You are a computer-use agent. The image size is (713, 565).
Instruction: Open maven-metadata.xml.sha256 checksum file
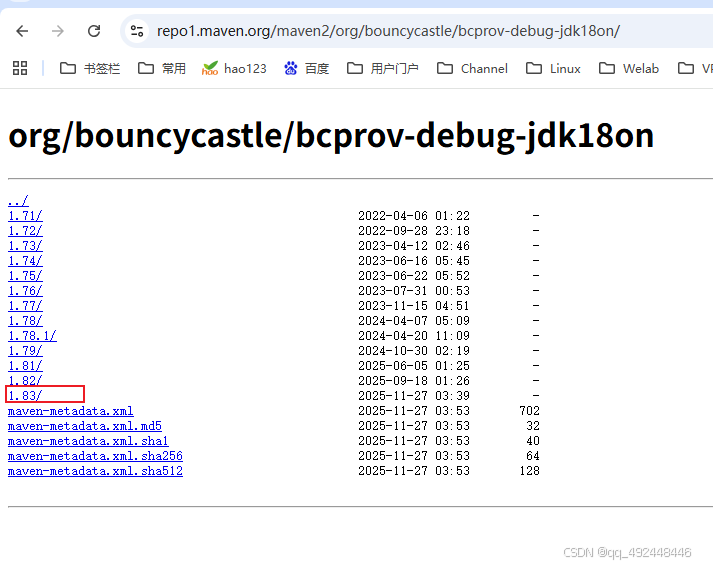coord(95,456)
